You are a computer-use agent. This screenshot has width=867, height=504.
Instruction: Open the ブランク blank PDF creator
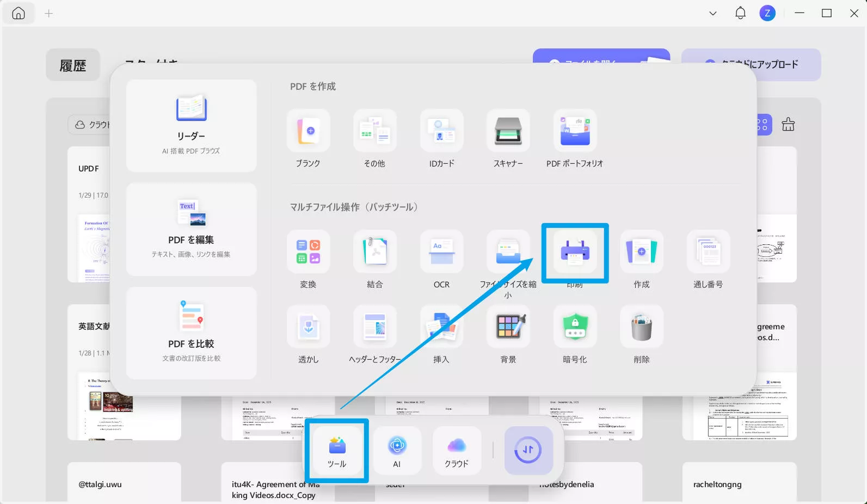pos(308,131)
